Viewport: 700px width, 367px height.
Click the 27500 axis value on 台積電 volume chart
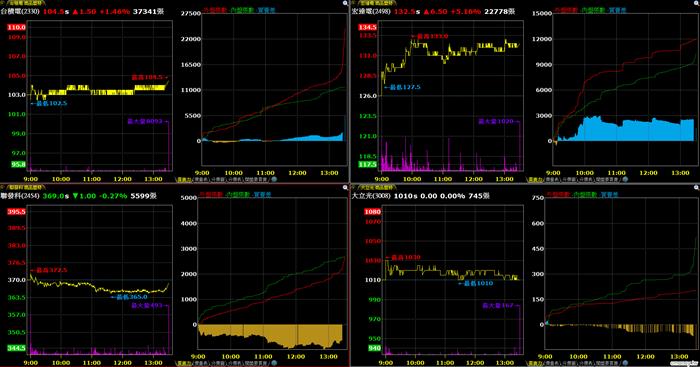191,13
